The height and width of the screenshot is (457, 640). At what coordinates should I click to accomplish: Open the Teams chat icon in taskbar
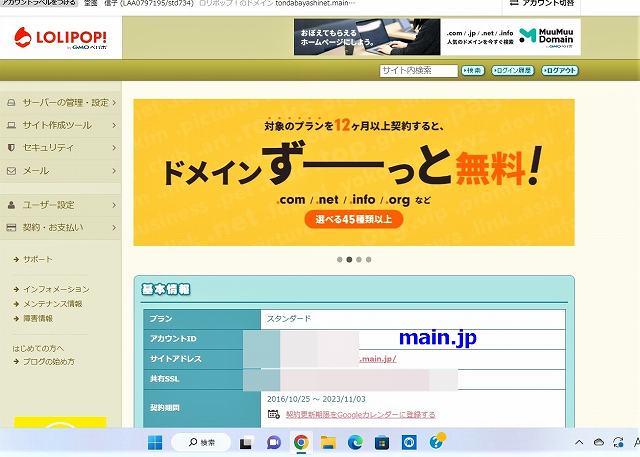(x=273, y=442)
